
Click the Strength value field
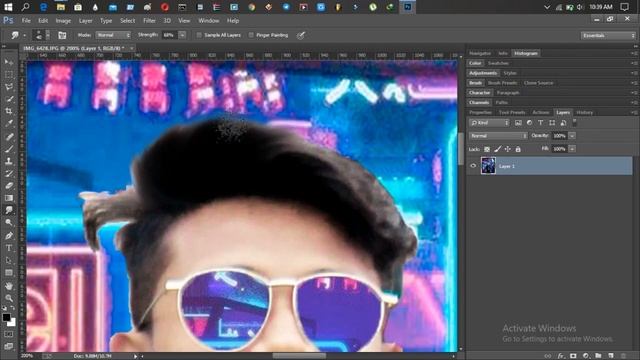coord(170,36)
